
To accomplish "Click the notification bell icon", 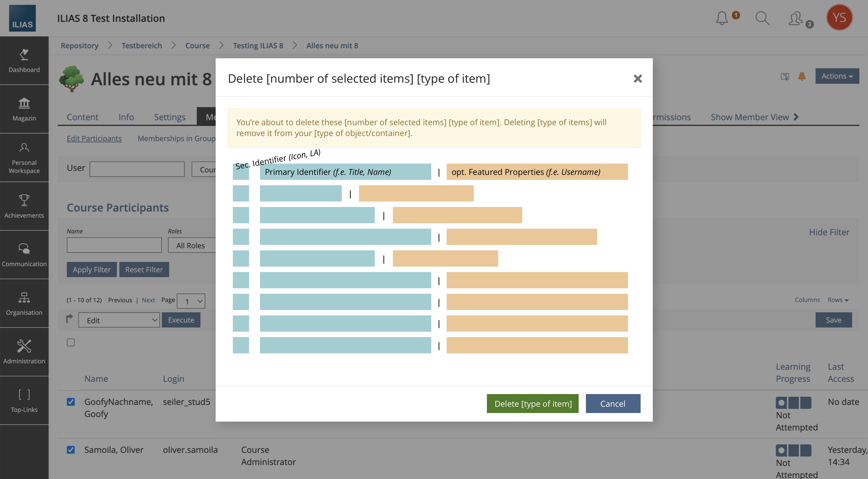I will 722,18.
